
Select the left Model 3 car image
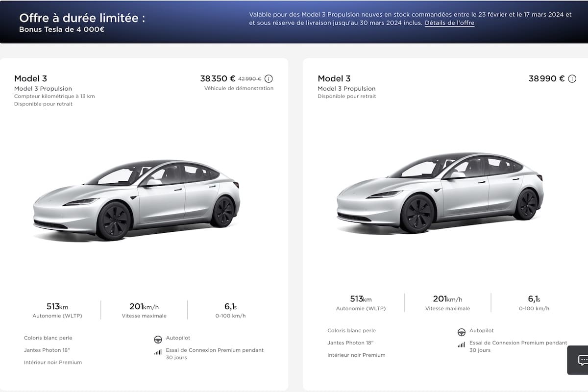coord(136,200)
